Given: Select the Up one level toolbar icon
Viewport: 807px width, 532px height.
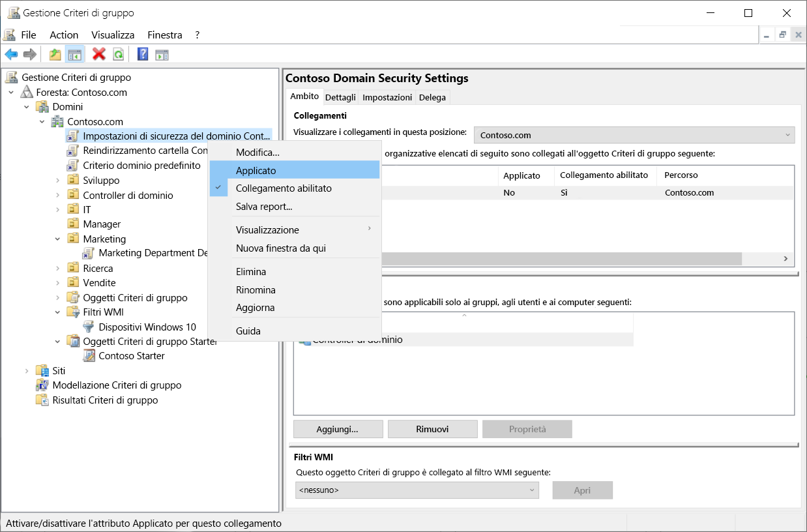Looking at the screenshot, I should (x=55, y=54).
